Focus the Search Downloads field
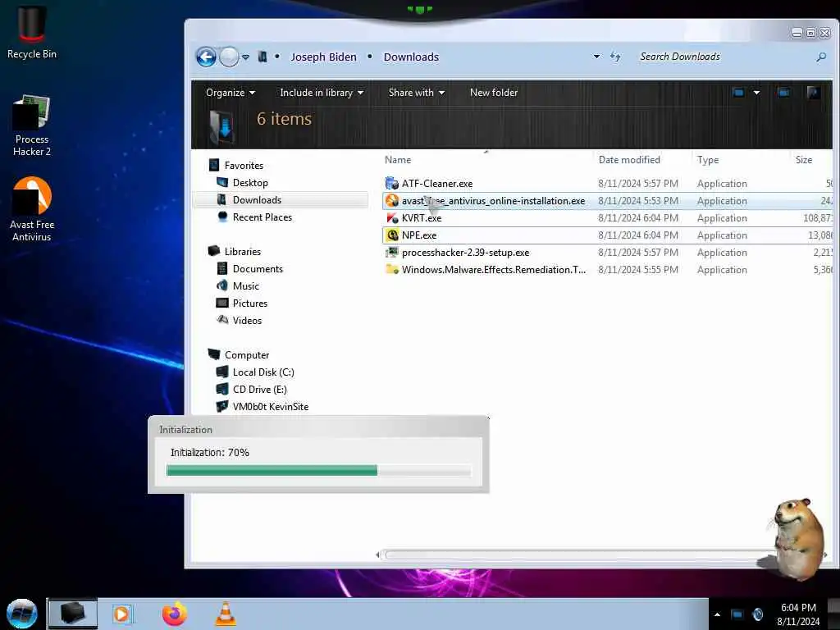 point(724,57)
